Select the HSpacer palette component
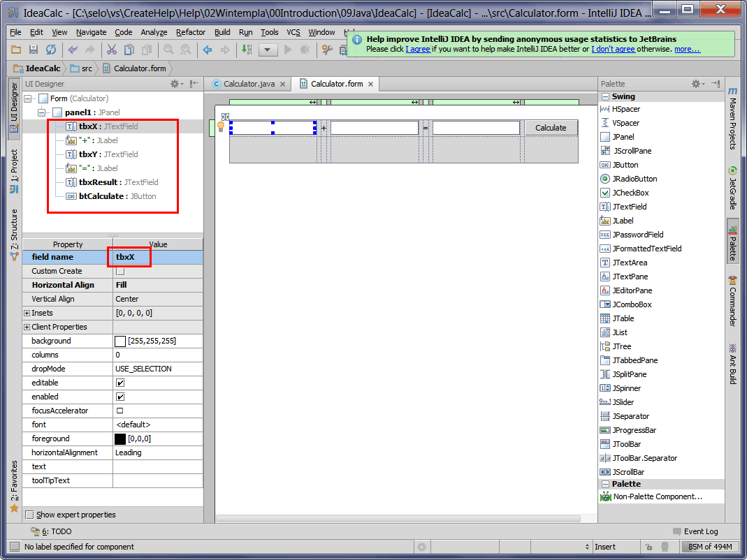The image size is (747, 560). 627,109
